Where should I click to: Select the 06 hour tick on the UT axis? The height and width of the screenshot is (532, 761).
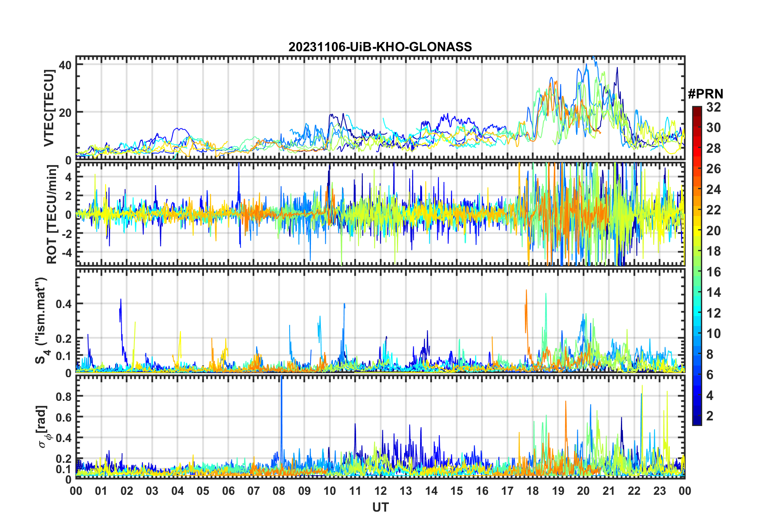[x=228, y=491]
